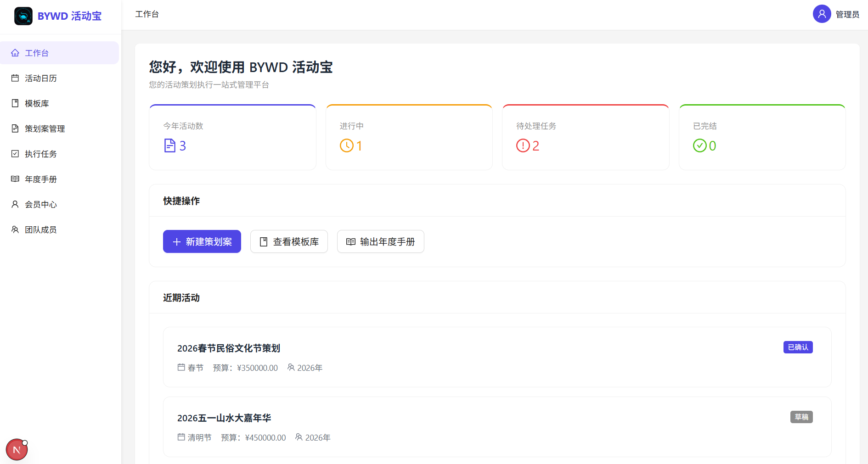The height and width of the screenshot is (464, 868).
Task: Click the document icon beside 策划案管理
Action: click(x=15, y=129)
